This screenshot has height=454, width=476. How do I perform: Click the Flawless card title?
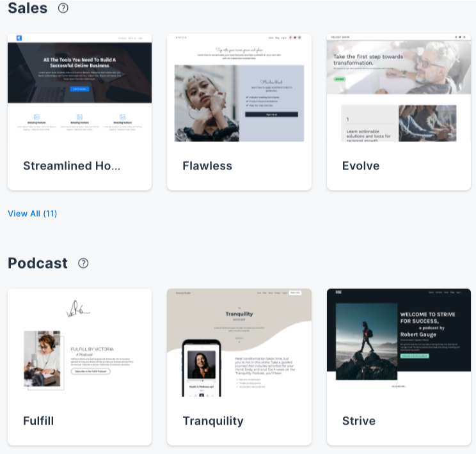point(207,166)
